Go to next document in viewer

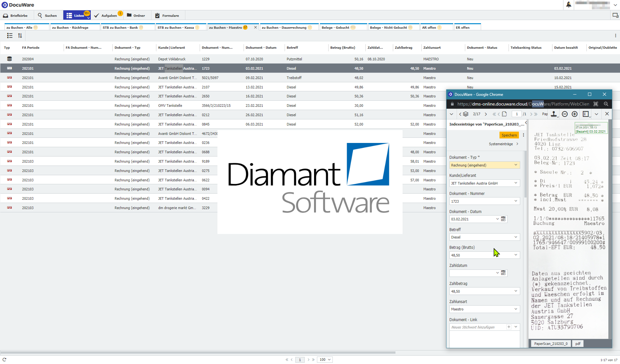486,114
